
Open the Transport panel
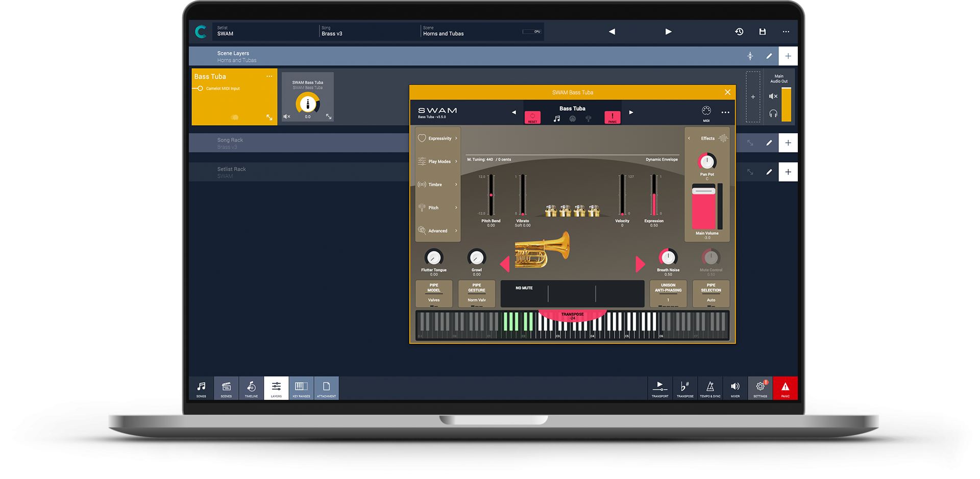point(660,389)
